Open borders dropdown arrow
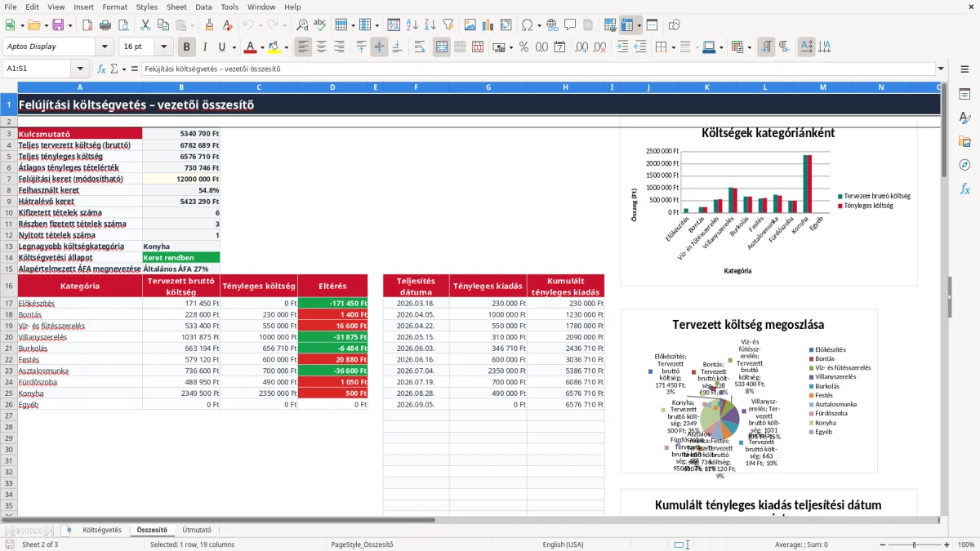980x551 pixels. coord(672,47)
